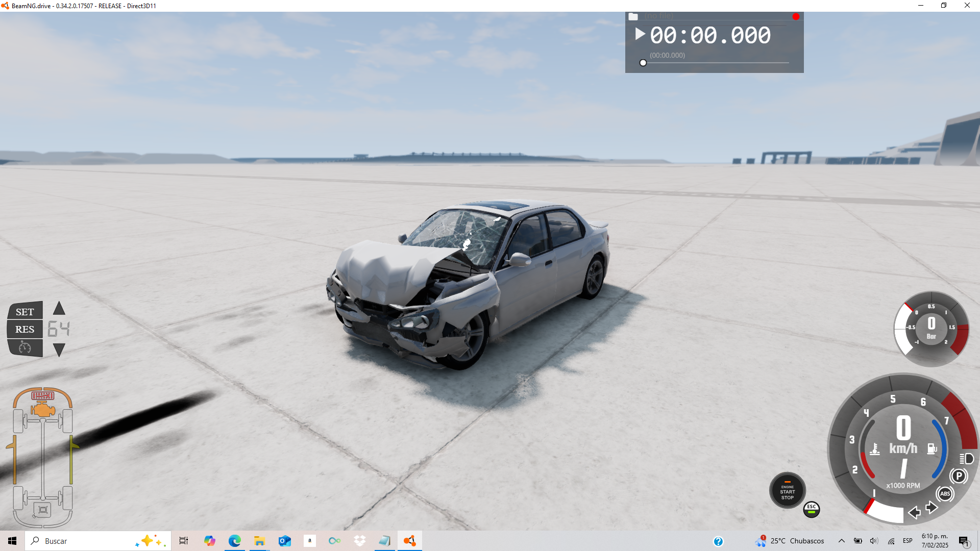980x551 pixels.
Task: Toggle the headlight high-beam indicator
Action: [x=966, y=459]
